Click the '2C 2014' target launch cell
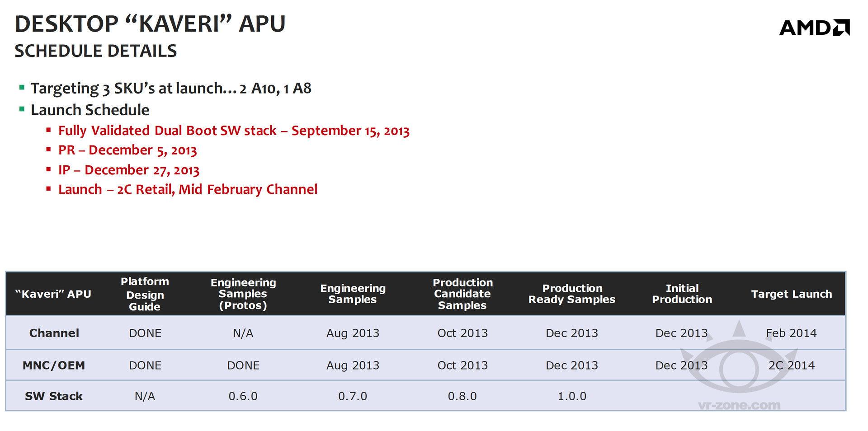Screen dimensions: 868x431 pos(792,365)
